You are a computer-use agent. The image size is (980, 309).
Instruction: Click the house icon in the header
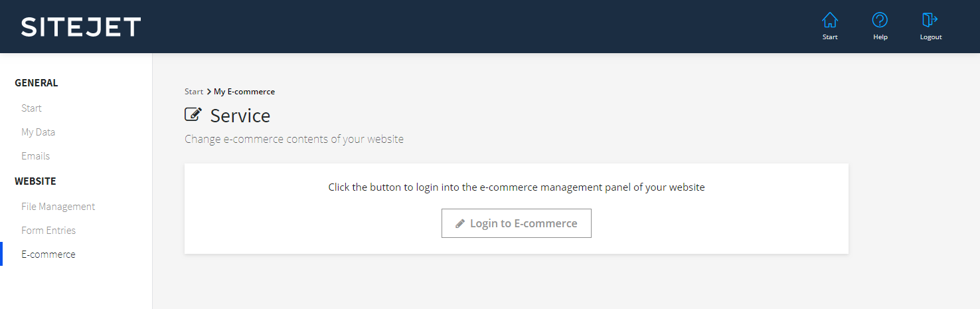830,21
